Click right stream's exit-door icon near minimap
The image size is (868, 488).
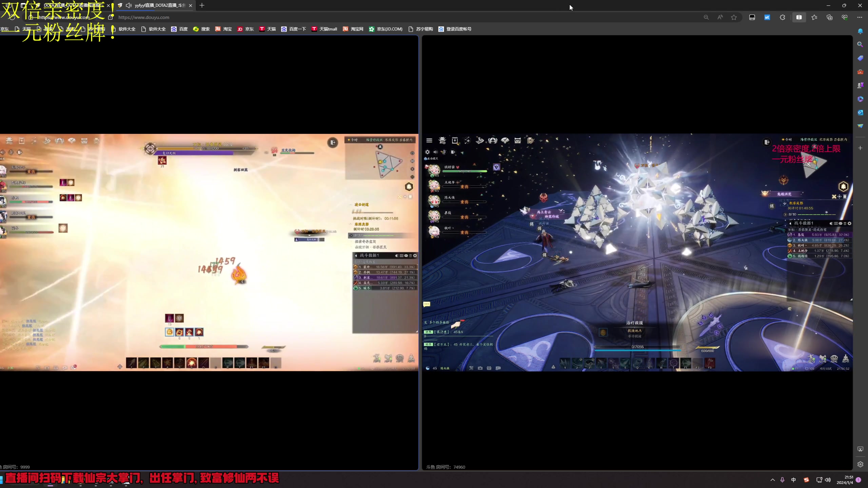767,142
